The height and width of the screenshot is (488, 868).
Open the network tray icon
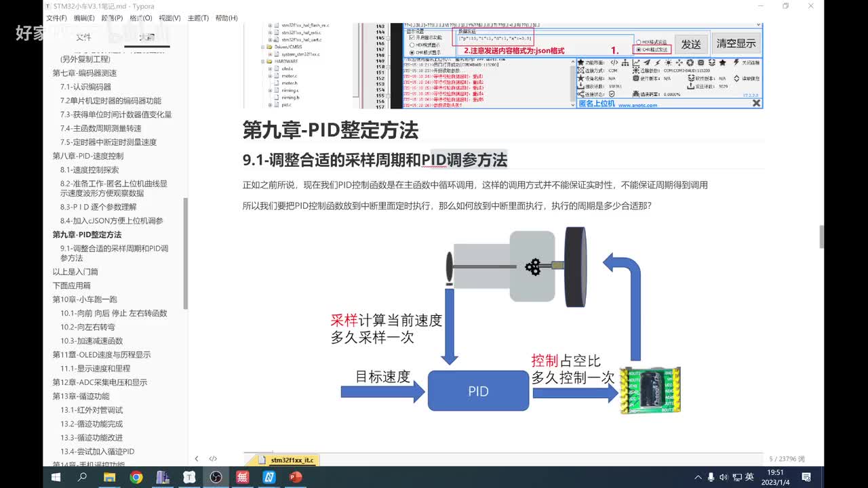[736, 477]
